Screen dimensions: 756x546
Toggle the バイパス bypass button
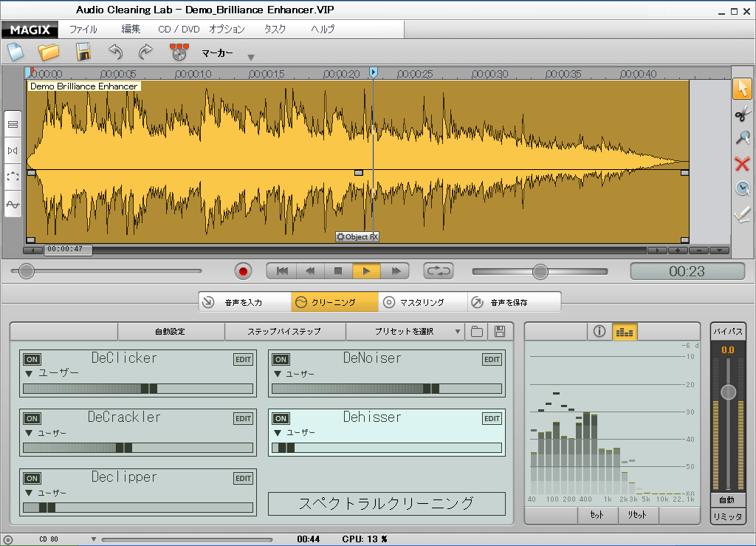point(728,331)
